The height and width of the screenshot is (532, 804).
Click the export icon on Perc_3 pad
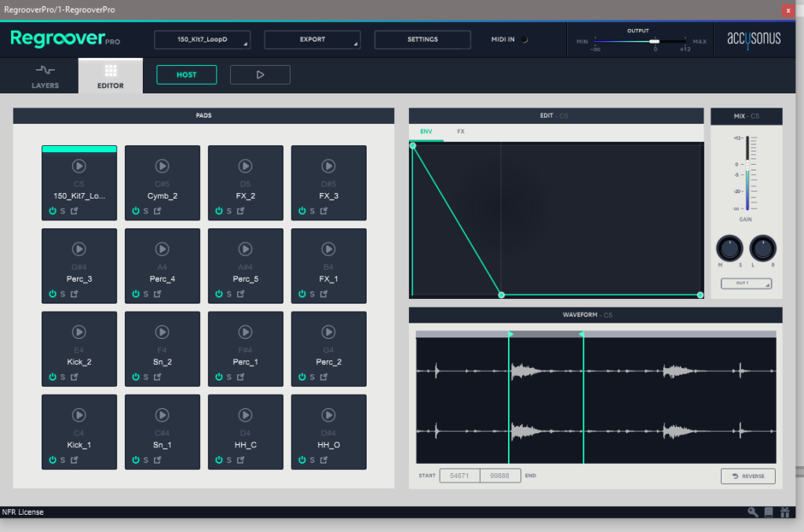[x=75, y=294]
